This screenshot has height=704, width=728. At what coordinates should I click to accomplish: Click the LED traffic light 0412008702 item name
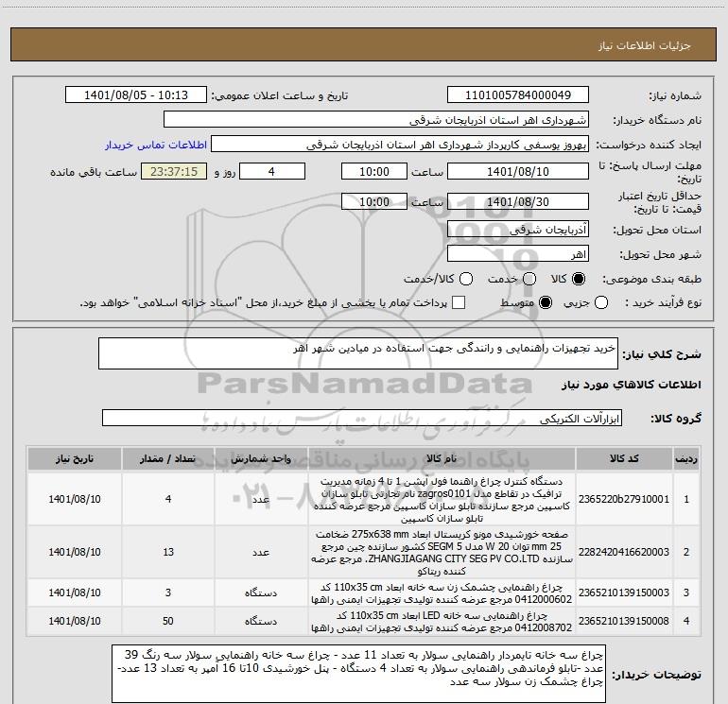pyautogui.click(x=442, y=622)
